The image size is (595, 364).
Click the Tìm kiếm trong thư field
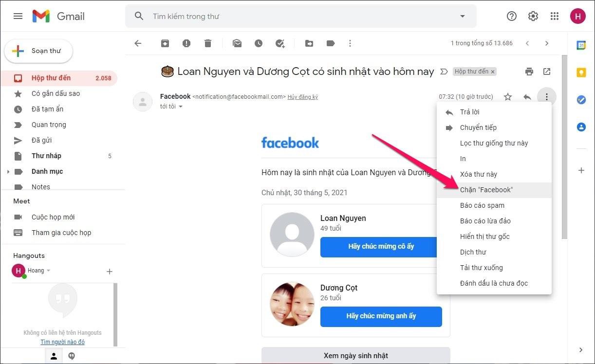tap(302, 16)
